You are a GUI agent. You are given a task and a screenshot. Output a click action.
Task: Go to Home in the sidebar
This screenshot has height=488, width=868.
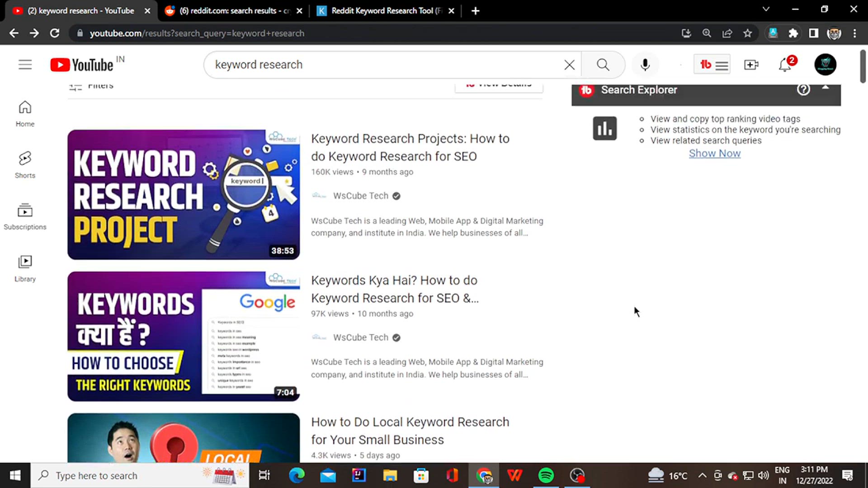click(x=25, y=114)
